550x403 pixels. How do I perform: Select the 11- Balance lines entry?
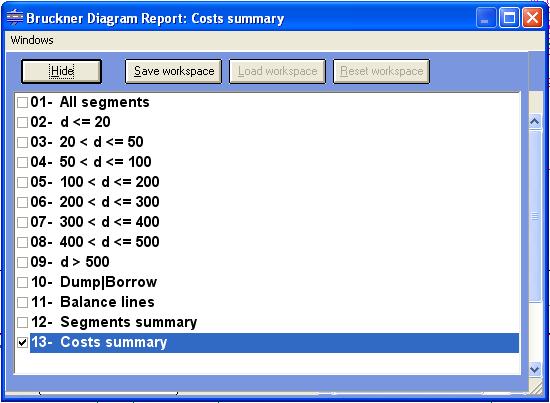click(93, 302)
